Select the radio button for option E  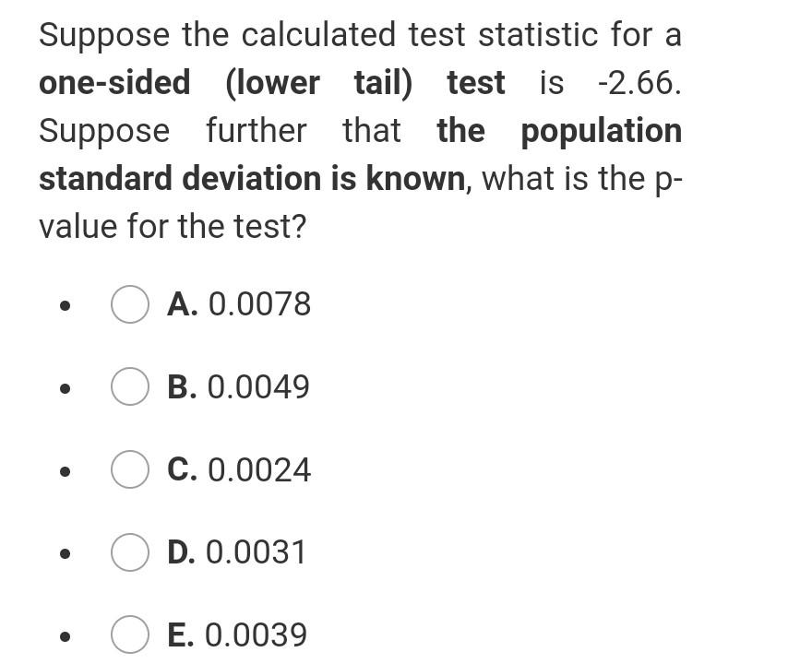point(129,634)
